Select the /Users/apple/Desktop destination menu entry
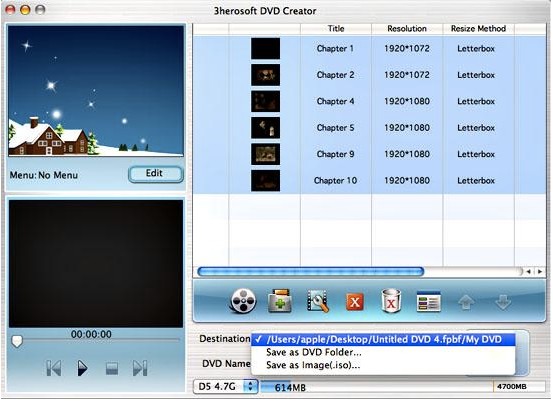The height and width of the screenshot is (401, 553). tap(383, 340)
